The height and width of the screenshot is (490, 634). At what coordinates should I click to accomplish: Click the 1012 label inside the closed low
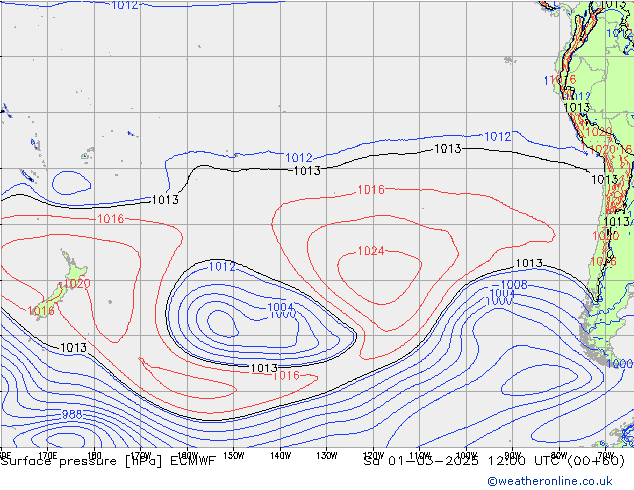coord(222,267)
